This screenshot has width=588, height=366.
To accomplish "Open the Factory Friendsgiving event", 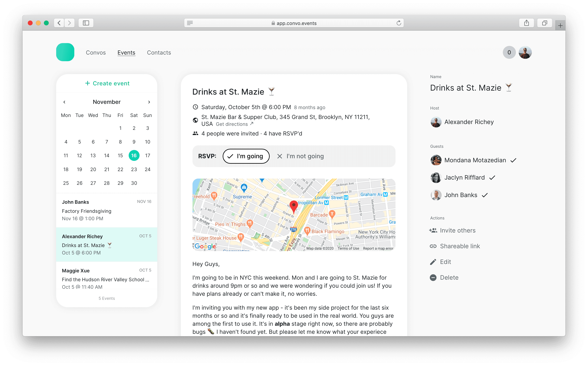I will pos(107,210).
